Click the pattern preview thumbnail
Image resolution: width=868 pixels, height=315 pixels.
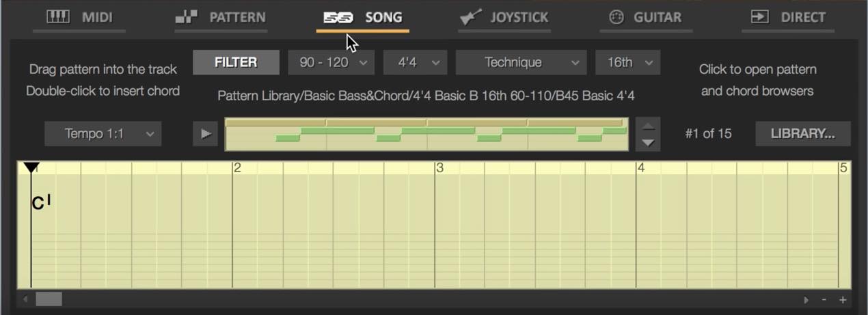426,134
